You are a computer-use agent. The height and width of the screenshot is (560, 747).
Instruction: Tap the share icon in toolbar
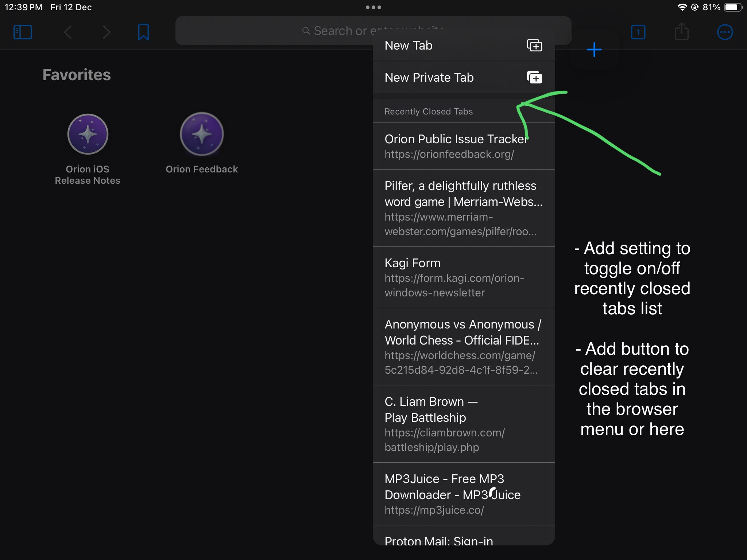[681, 32]
